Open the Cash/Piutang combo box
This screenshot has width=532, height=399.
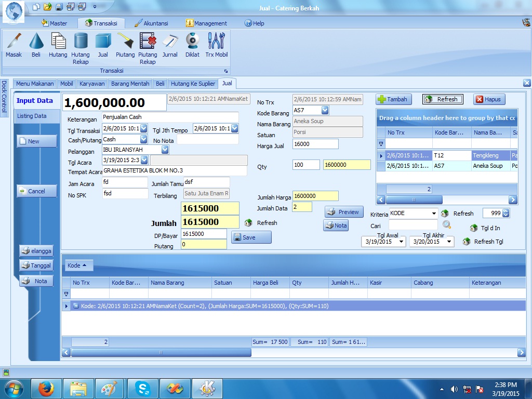(x=144, y=139)
